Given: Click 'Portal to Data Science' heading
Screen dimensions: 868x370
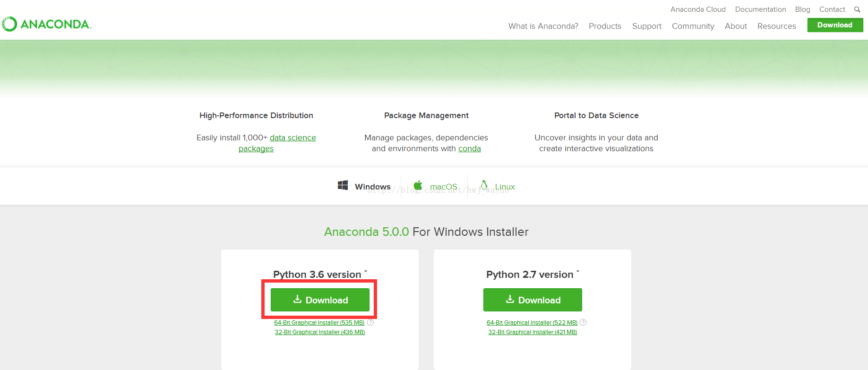Looking at the screenshot, I should (x=596, y=116).
